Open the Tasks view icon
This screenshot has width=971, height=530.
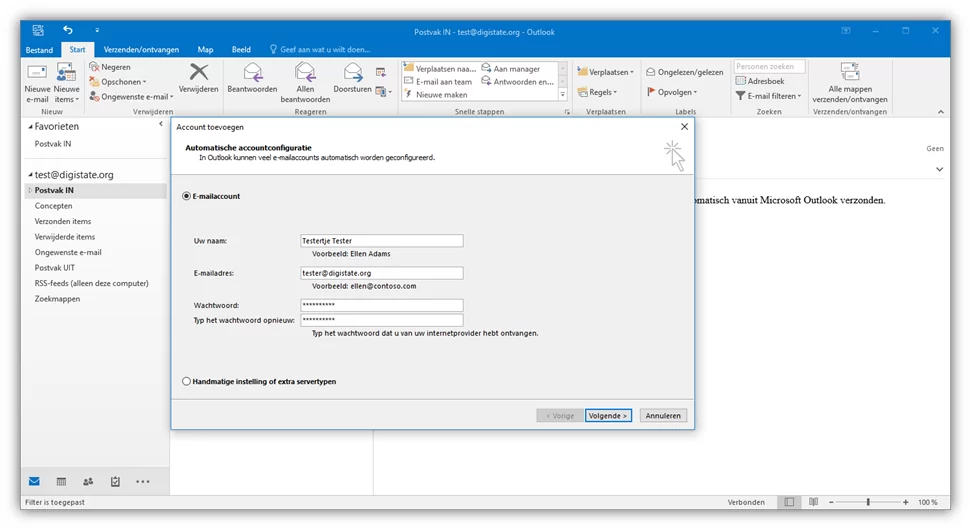[x=115, y=482]
